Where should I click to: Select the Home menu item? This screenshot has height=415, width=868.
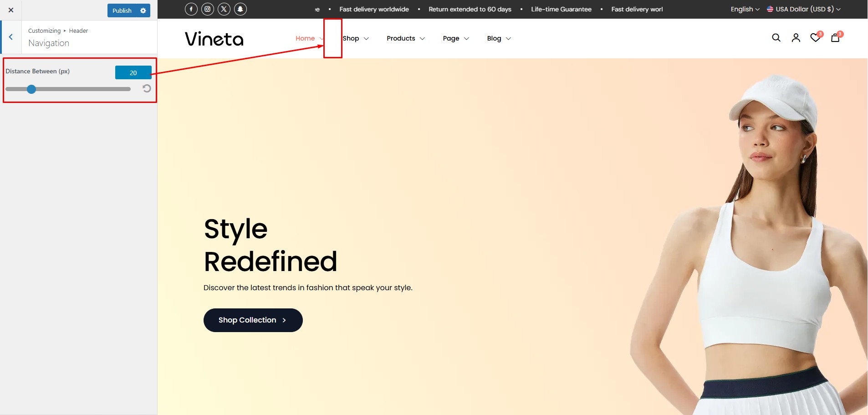tap(305, 38)
